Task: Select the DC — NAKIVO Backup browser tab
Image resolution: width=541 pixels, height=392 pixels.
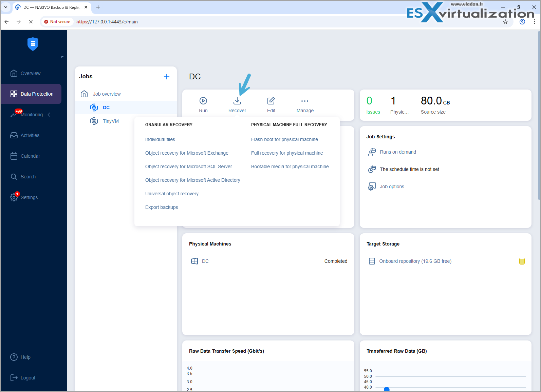Action: click(x=51, y=7)
